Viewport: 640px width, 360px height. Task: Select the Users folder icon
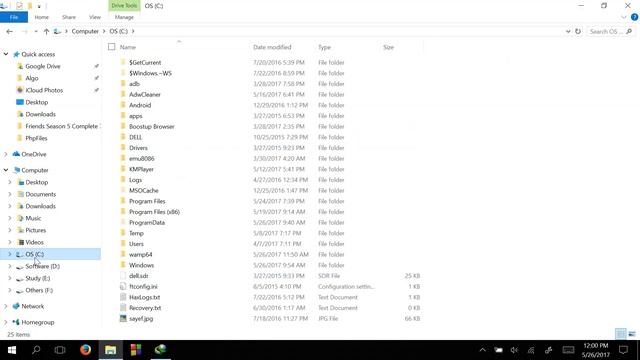coord(123,244)
